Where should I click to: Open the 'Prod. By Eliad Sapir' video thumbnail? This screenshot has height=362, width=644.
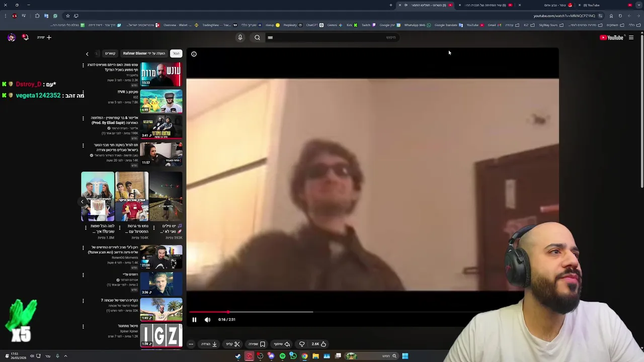[x=161, y=127]
